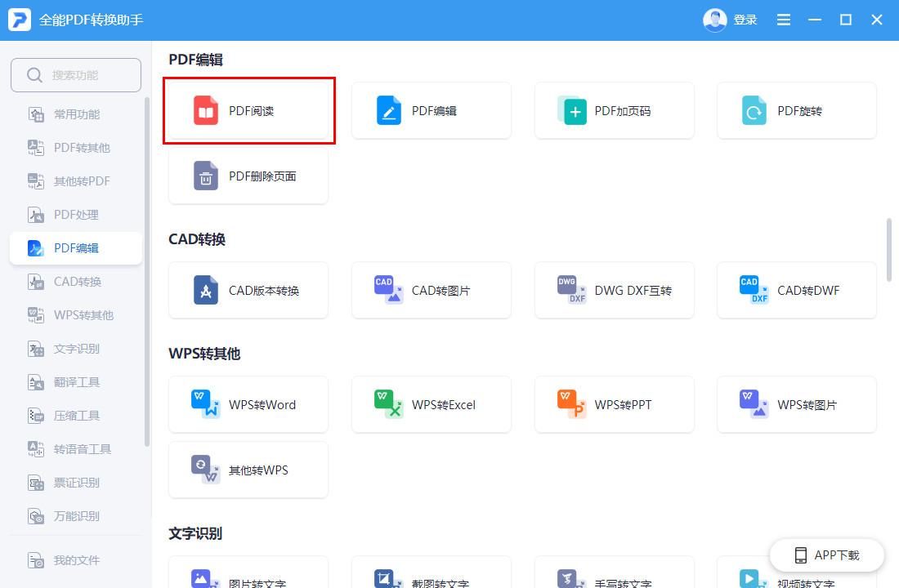Go to 常用功能 in sidebar
899x588 pixels.
(x=76, y=114)
